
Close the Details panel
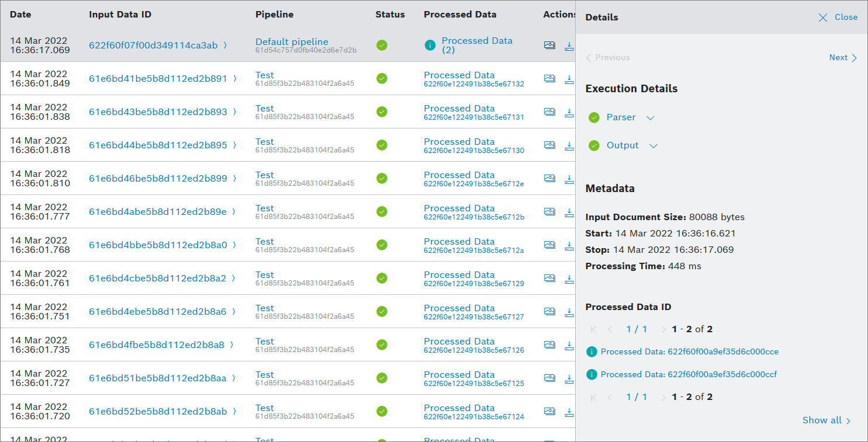(838, 18)
